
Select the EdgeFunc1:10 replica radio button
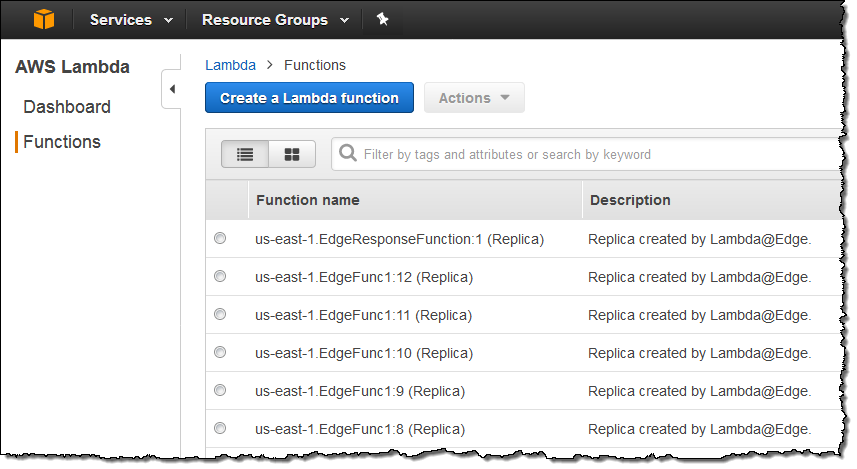220,353
